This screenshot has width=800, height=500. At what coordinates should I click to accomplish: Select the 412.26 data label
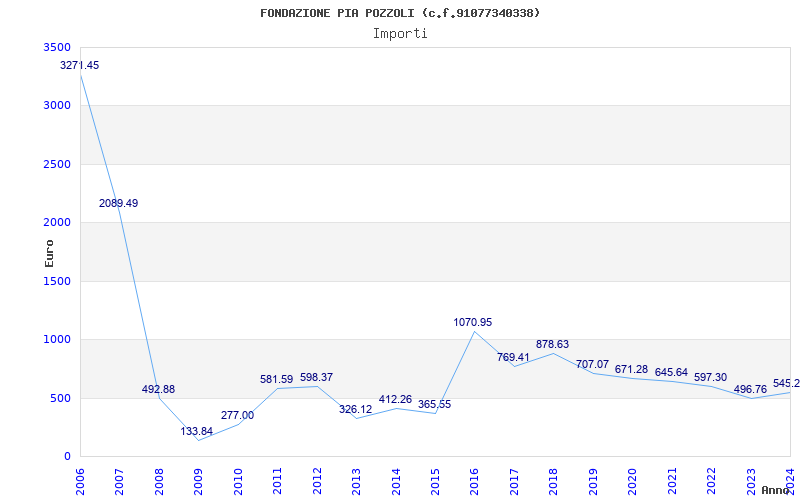point(395,399)
